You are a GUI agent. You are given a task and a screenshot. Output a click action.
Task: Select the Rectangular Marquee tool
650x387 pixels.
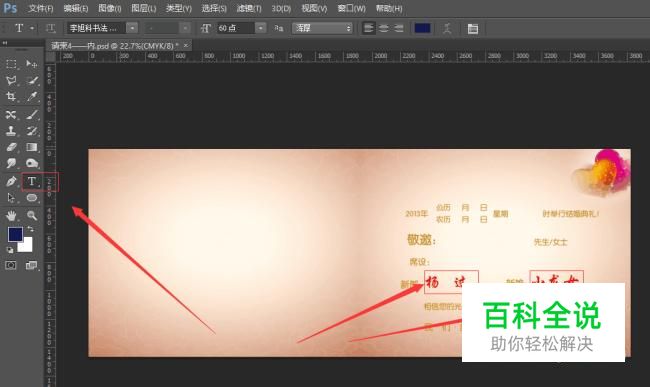point(11,63)
